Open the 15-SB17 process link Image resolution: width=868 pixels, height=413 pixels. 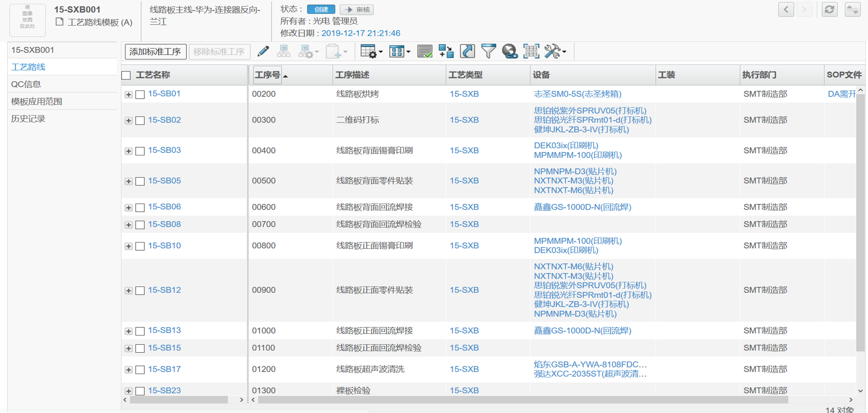pyautogui.click(x=164, y=369)
